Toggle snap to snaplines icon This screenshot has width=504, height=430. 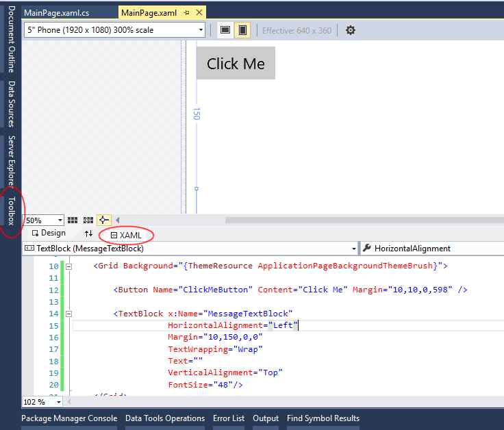(x=103, y=220)
